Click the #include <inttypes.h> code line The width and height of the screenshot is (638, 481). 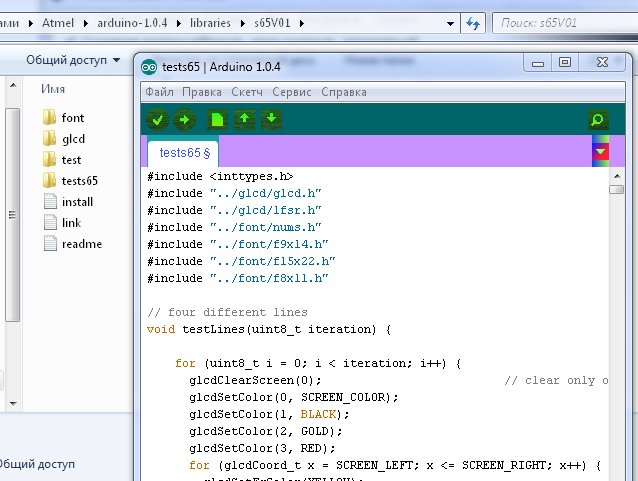point(220,177)
